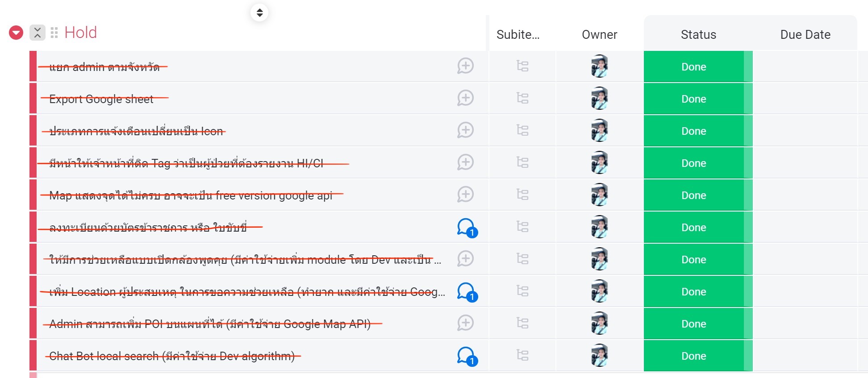Click owner avatar on Chat Bot local search row

click(599, 355)
